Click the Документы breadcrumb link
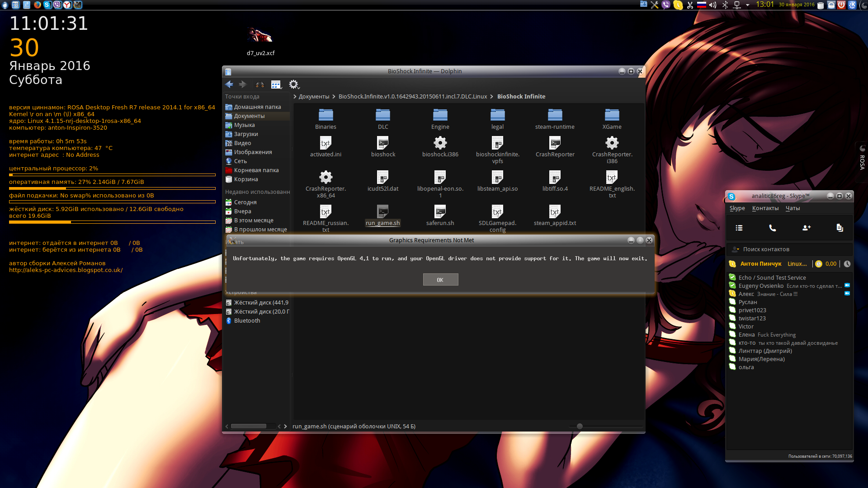 tap(314, 97)
